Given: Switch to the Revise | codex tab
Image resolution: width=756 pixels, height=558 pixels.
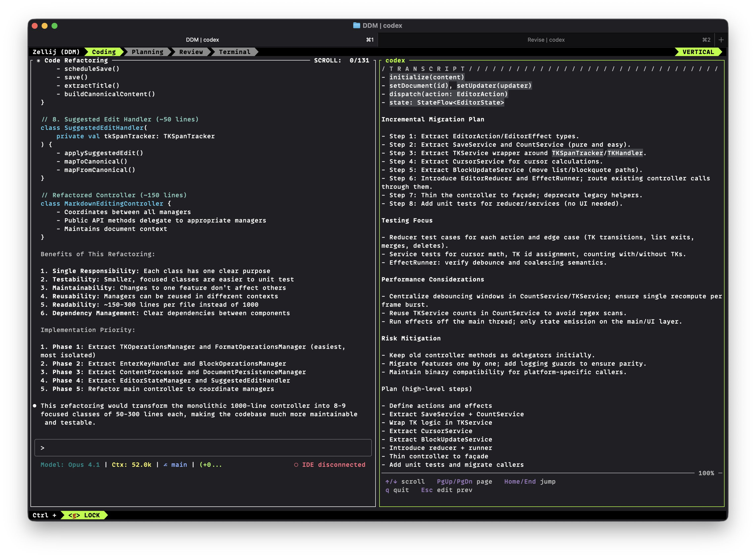Looking at the screenshot, I should click(546, 40).
